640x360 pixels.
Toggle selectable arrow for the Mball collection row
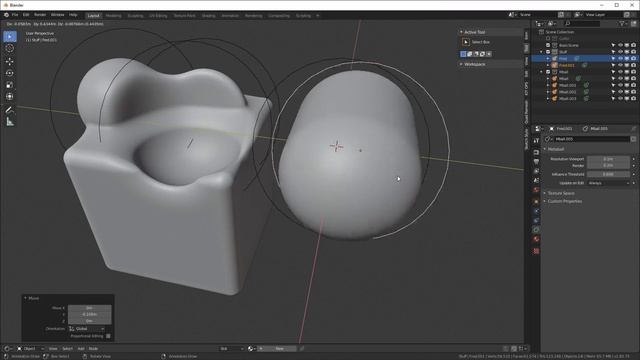tap(613, 72)
